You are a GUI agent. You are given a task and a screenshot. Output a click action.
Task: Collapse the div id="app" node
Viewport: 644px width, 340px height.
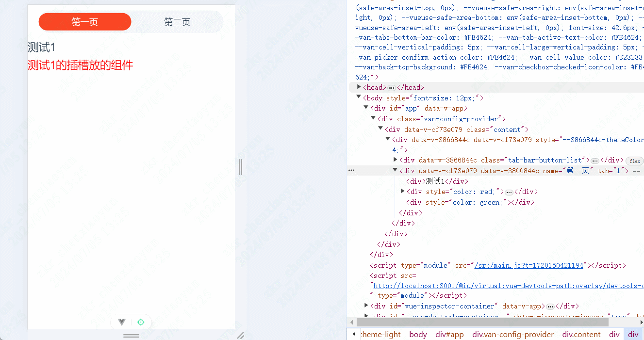tap(366, 108)
